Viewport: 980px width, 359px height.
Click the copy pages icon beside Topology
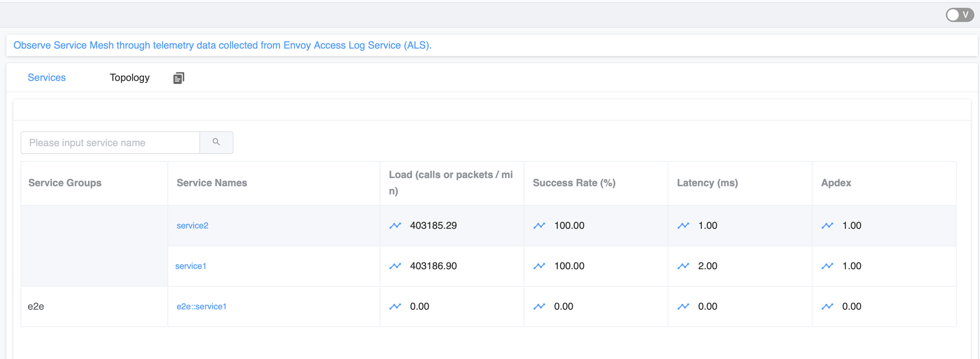tap(178, 78)
